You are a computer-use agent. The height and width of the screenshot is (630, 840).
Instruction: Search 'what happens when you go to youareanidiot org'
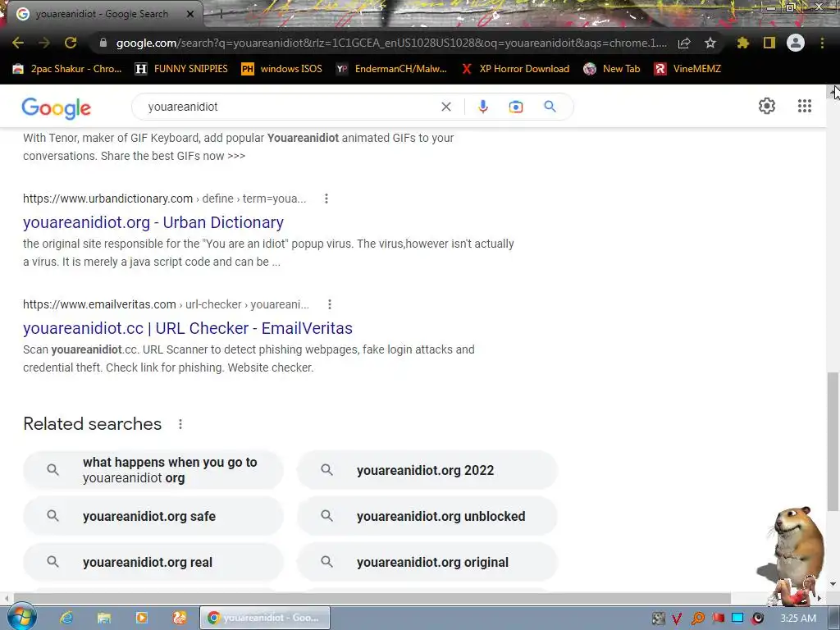153,470
